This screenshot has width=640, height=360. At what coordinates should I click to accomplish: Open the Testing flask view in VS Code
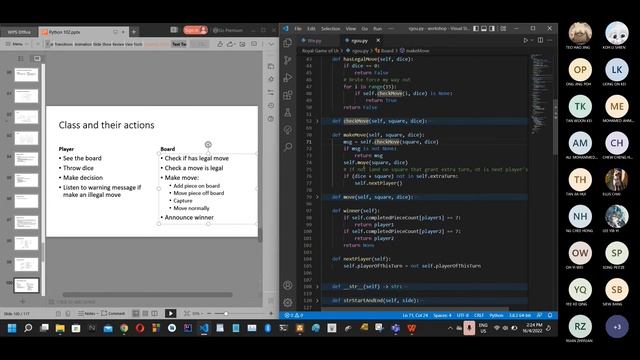point(288,112)
